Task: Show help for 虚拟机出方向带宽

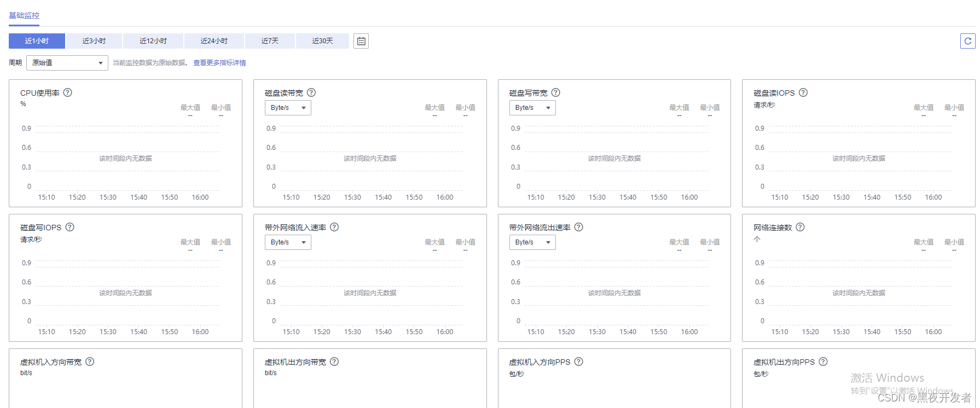Action: pos(334,362)
